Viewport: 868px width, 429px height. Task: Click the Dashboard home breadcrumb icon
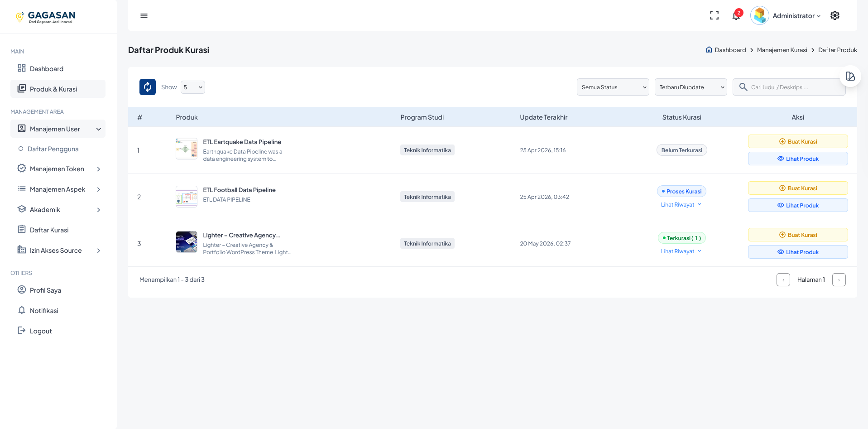tap(709, 50)
